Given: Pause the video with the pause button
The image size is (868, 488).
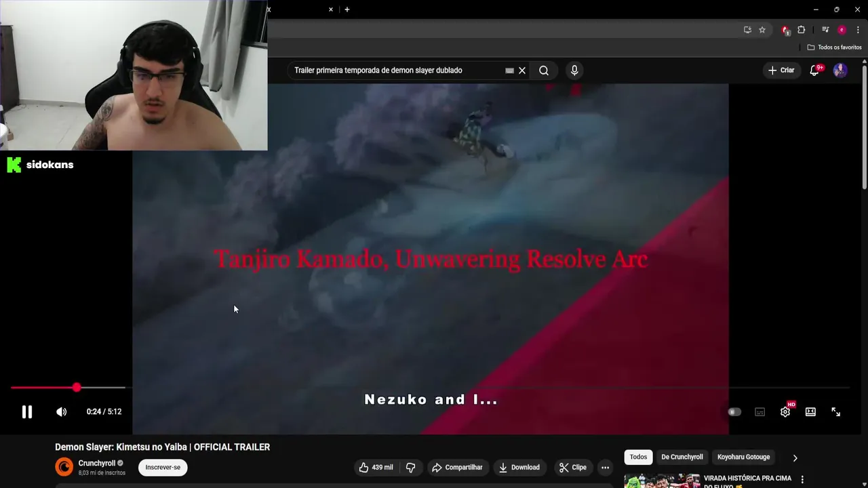Looking at the screenshot, I should coord(27,411).
